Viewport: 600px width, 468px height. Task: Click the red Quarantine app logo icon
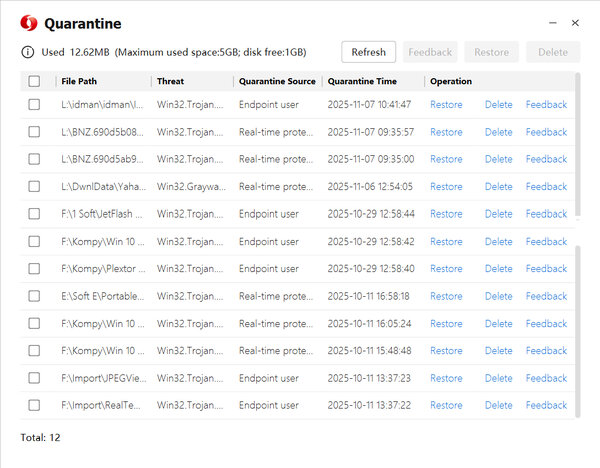(x=28, y=23)
